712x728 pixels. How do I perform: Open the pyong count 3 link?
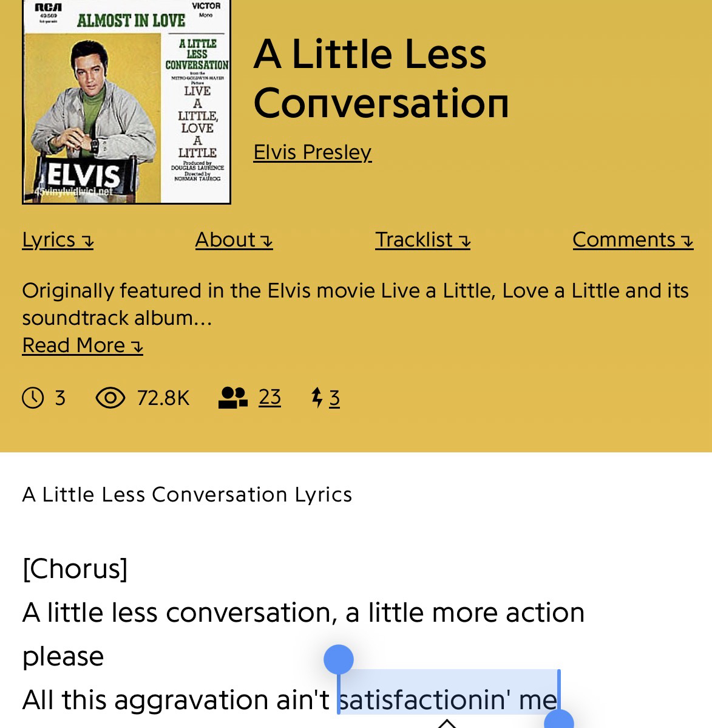334,398
